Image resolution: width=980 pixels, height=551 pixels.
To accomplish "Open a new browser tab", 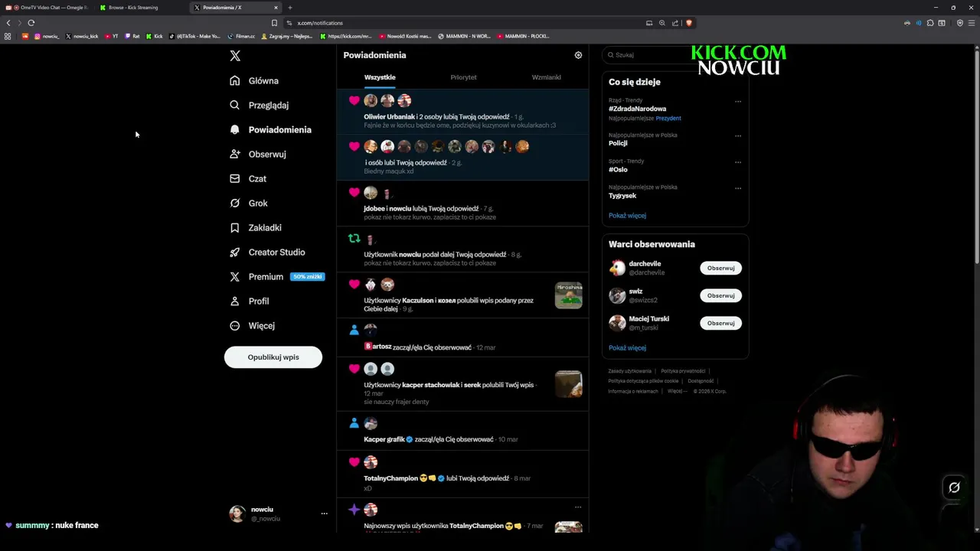I will 289,8.
